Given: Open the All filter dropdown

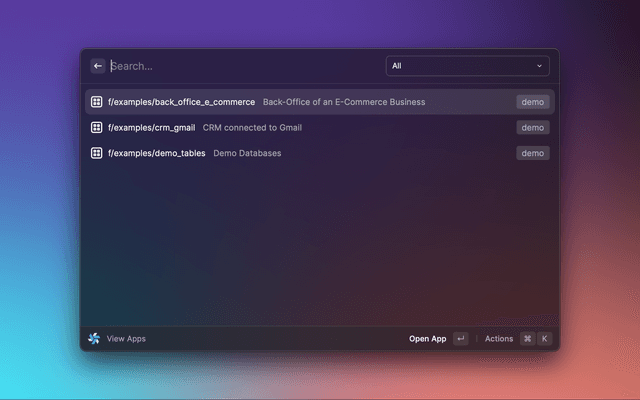Looking at the screenshot, I should (466, 66).
